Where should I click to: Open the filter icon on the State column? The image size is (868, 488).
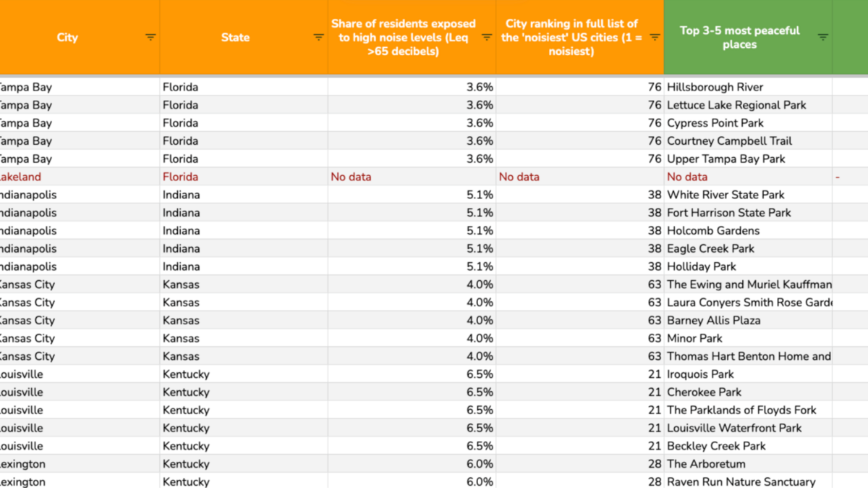(318, 37)
